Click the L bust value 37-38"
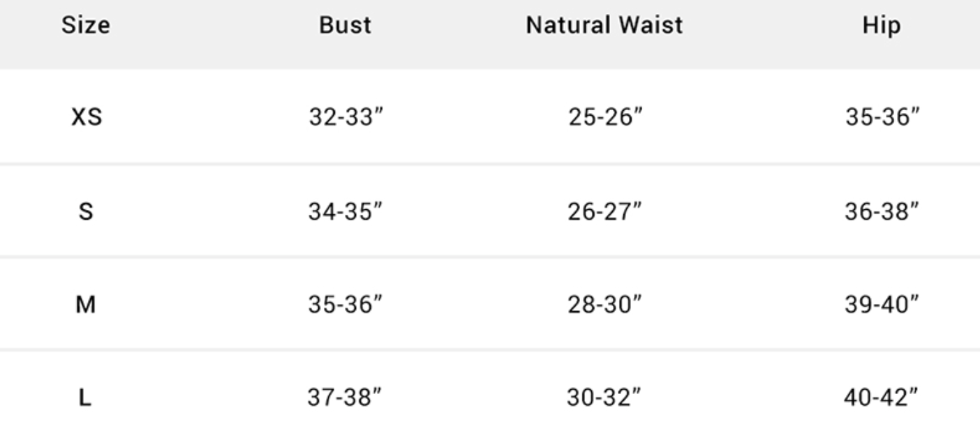Screen dimensions: 980x438 pyautogui.click(x=346, y=398)
